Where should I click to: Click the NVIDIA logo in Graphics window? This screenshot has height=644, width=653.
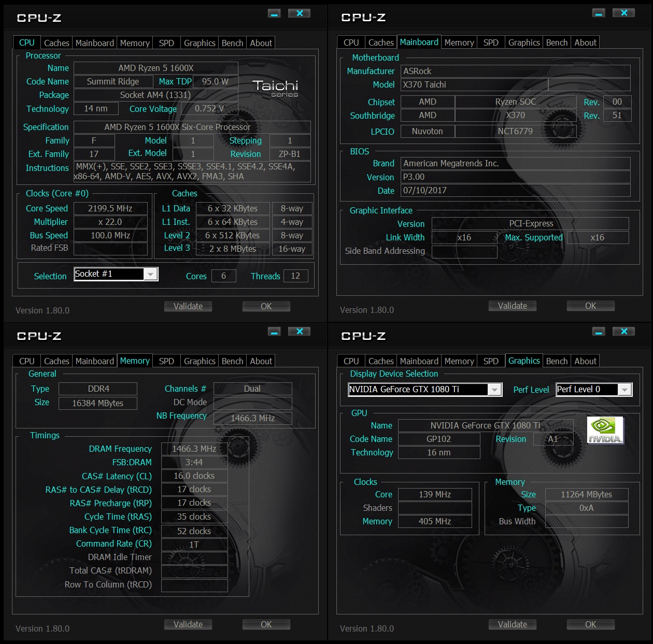(x=605, y=431)
